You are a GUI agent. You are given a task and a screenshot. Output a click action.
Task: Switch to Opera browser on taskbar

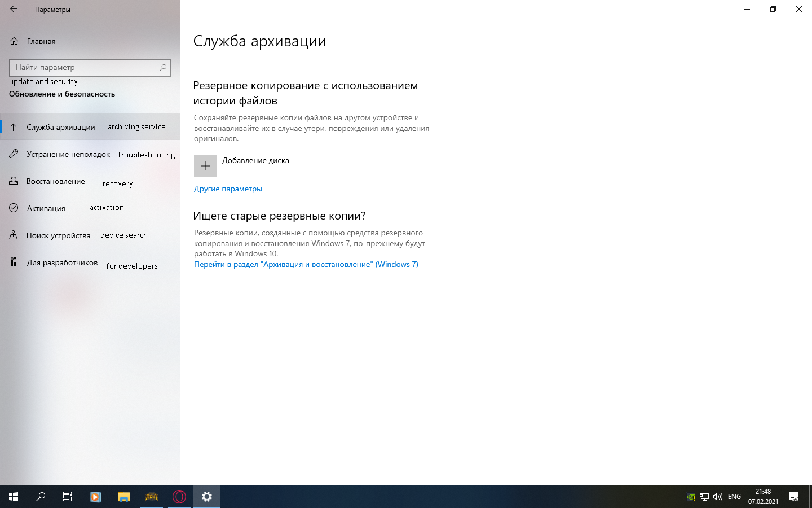(179, 497)
